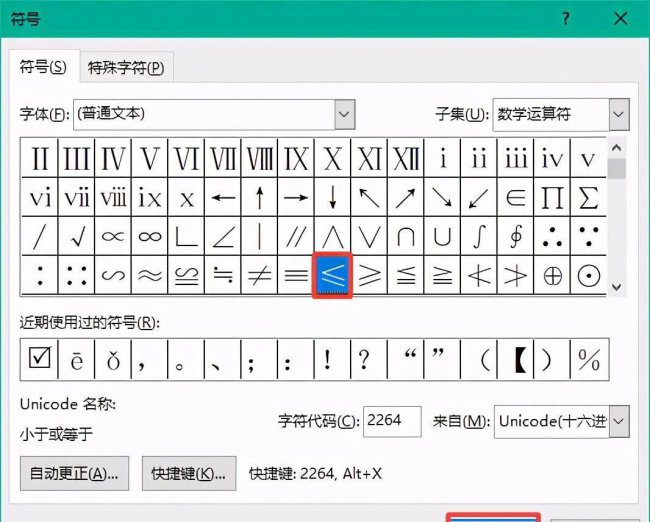Click the 快捷键(K)... button
This screenshot has height=522, width=650.
coord(189,473)
